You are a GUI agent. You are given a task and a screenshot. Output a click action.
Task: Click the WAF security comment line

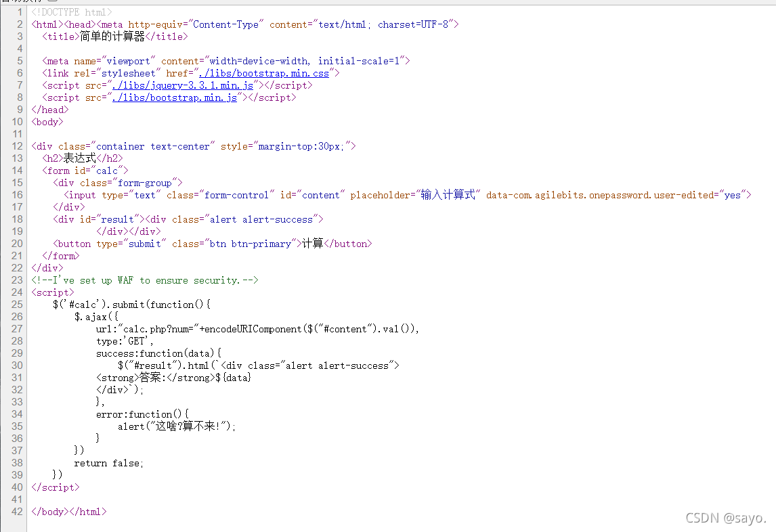144,280
